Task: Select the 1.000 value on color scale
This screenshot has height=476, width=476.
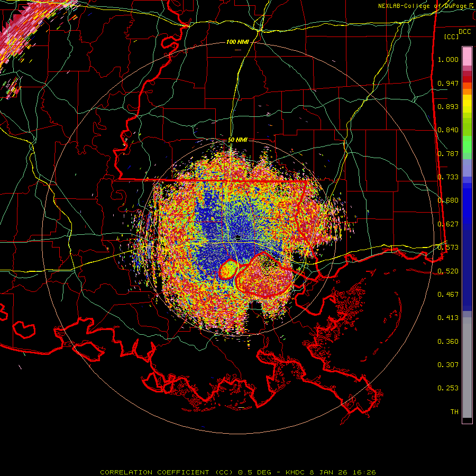Action: pyautogui.click(x=448, y=59)
